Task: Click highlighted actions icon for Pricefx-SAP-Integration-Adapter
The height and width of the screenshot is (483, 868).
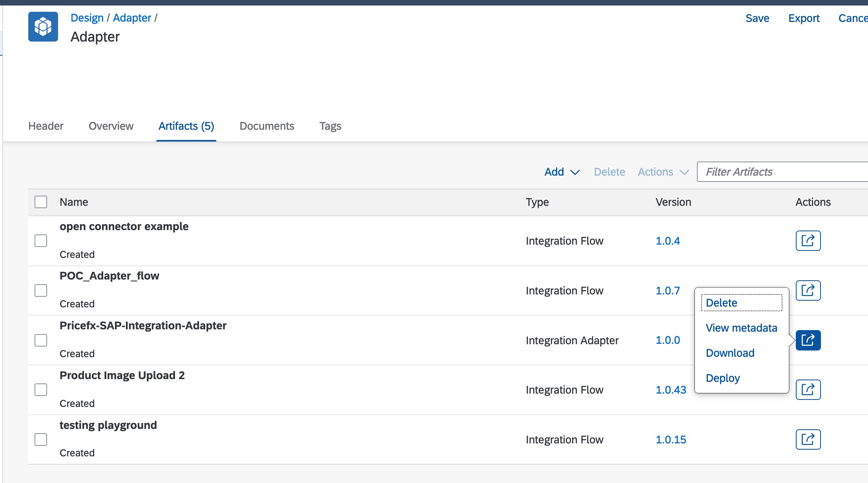Action: (808, 340)
